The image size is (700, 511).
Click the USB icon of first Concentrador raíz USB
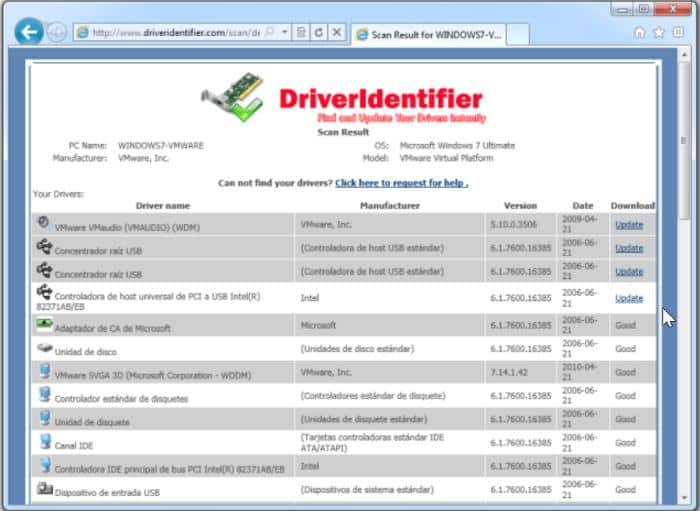click(44, 246)
